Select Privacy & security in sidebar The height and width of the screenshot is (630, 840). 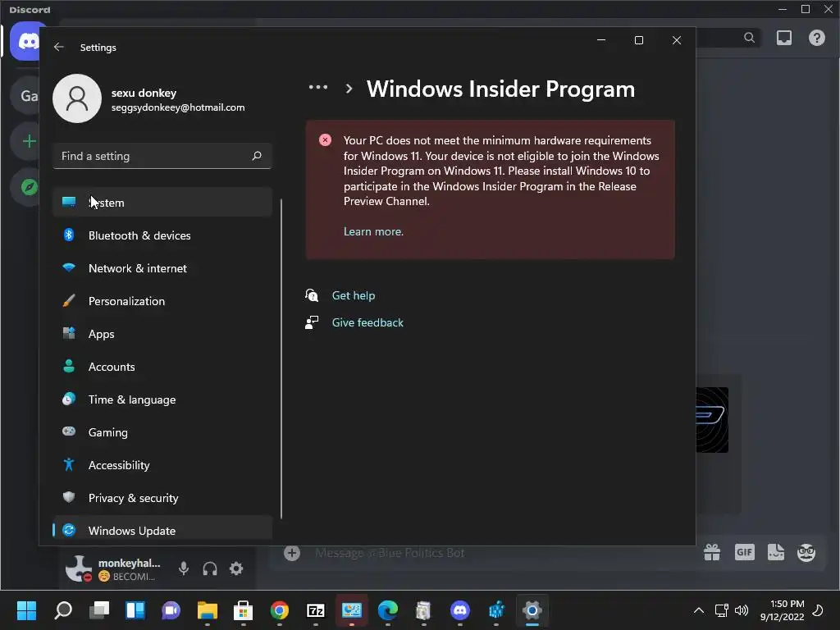point(162,498)
